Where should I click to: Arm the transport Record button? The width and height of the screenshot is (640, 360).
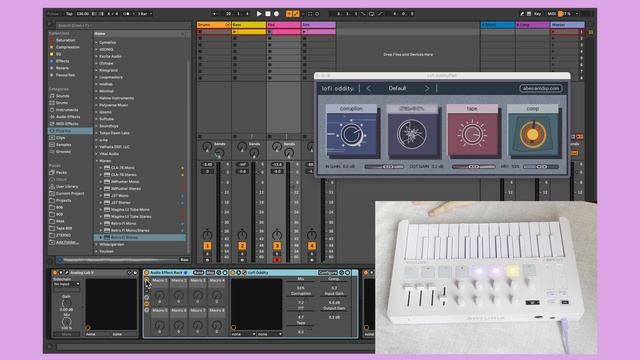click(x=276, y=13)
